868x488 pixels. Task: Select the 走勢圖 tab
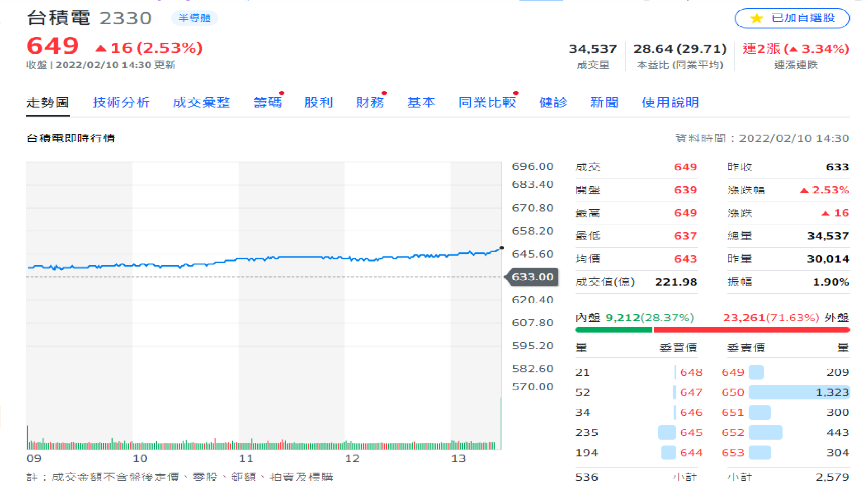pyautogui.click(x=48, y=103)
